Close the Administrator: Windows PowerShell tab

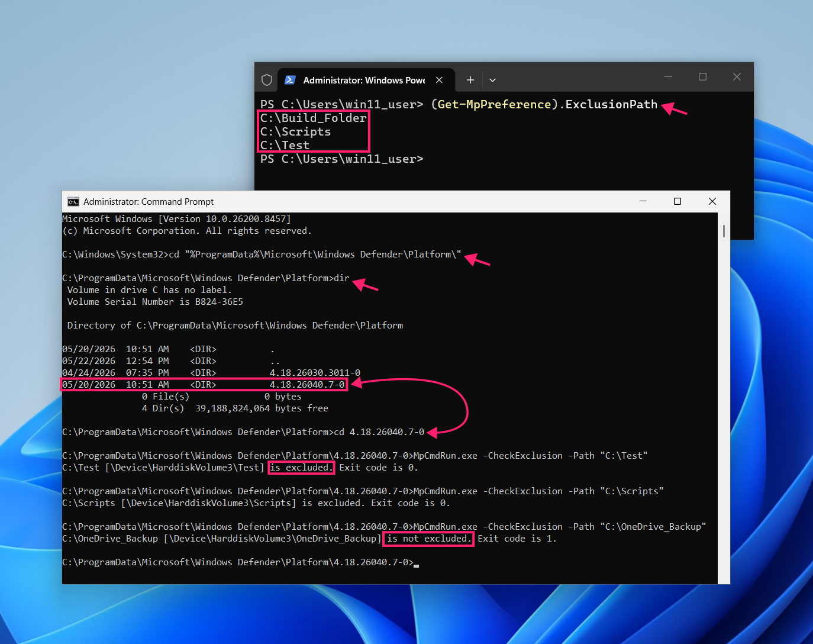coord(439,80)
